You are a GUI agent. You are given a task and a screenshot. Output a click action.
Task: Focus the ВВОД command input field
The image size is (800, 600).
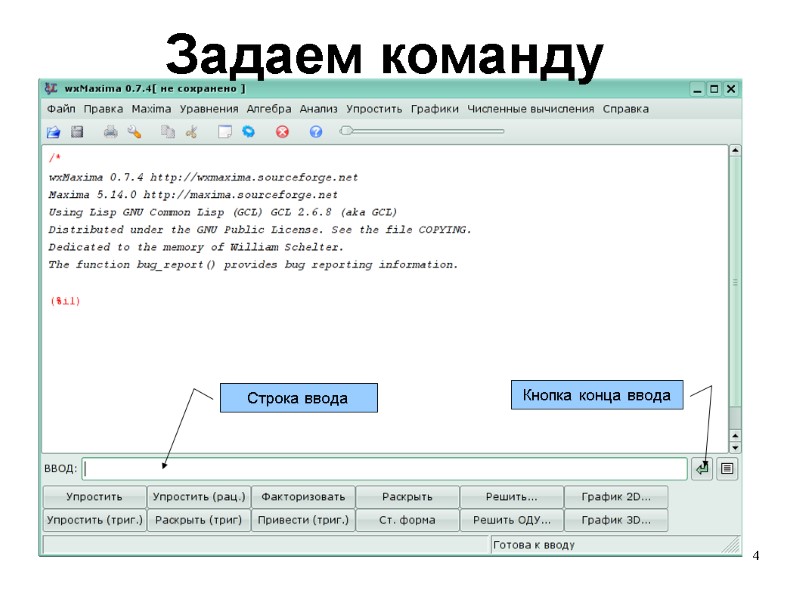coord(385,468)
